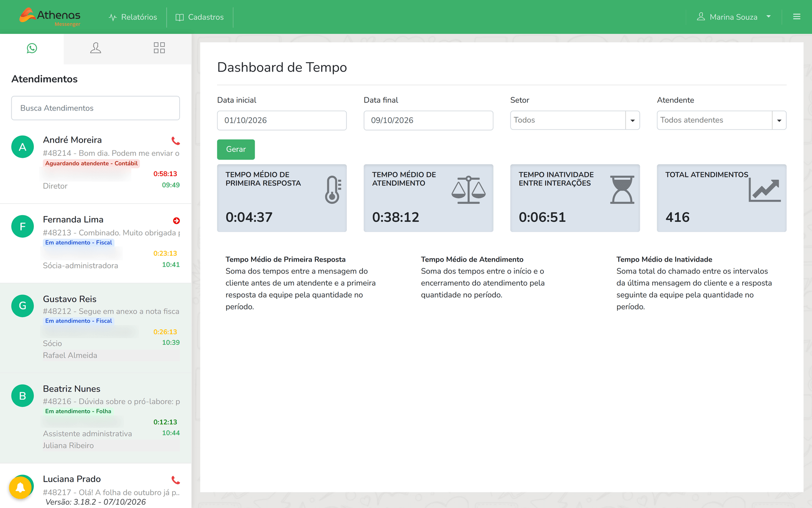Switch to the contacts person tab
Screen dimensions: 812x508
click(x=96, y=48)
